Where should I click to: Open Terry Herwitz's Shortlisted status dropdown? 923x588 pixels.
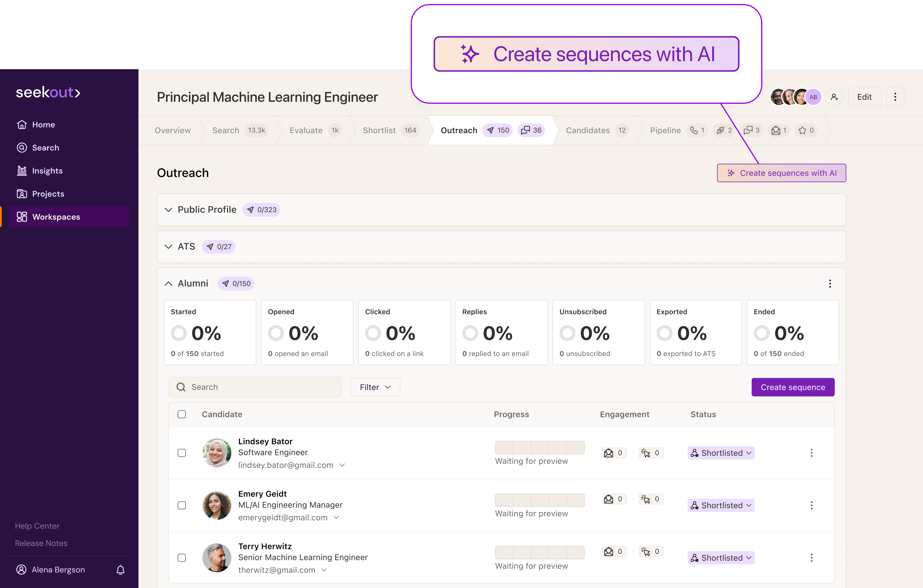coord(721,558)
